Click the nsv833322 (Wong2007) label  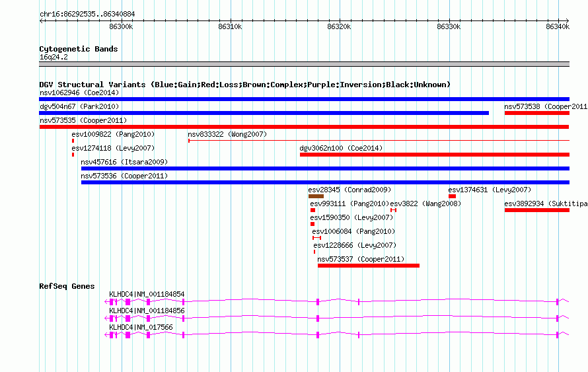(227, 134)
